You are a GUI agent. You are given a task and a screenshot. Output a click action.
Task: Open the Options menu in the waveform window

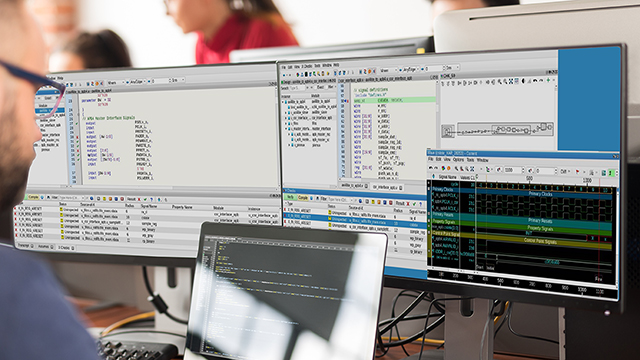(458, 160)
